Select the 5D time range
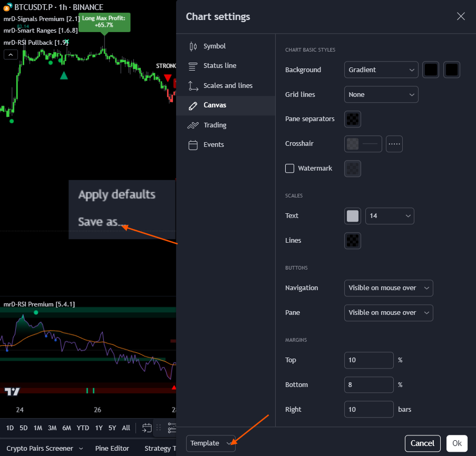Image resolution: width=476 pixels, height=456 pixels. (23, 428)
